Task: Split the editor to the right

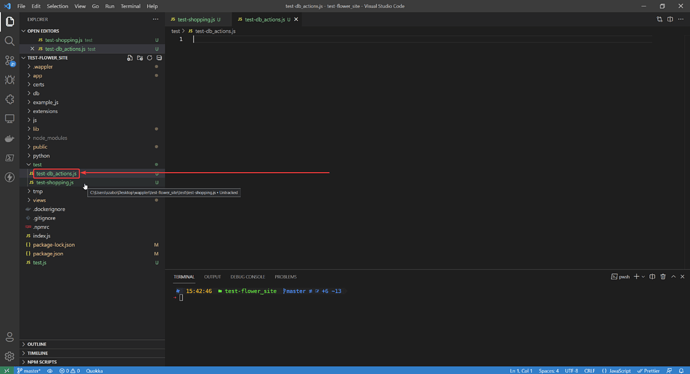Action: pyautogui.click(x=670, y=19)
